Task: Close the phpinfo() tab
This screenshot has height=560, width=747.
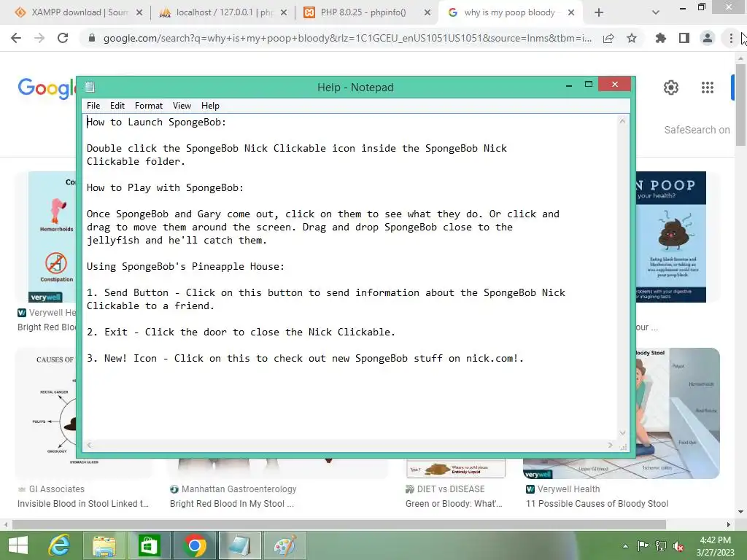Action: (x=427, y=13)
